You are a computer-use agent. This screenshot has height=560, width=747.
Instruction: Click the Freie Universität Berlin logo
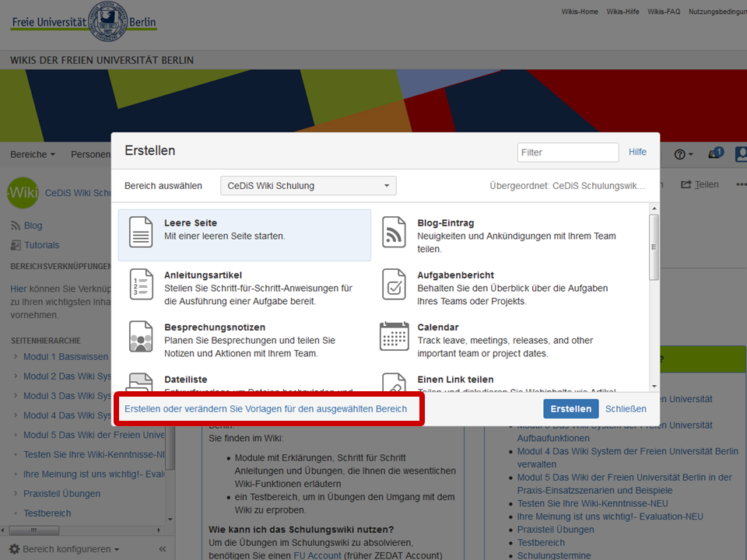[84, 22]
